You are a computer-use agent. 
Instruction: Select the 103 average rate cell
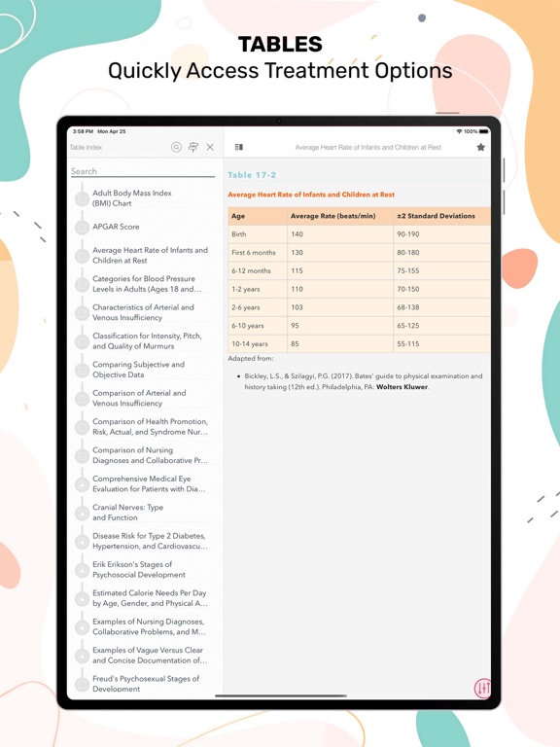pos(340,307)
